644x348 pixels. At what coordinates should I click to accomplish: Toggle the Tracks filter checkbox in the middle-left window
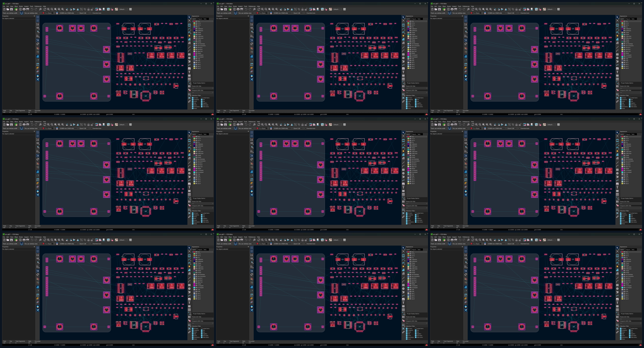pyautogui.click(x=193, y=216)
